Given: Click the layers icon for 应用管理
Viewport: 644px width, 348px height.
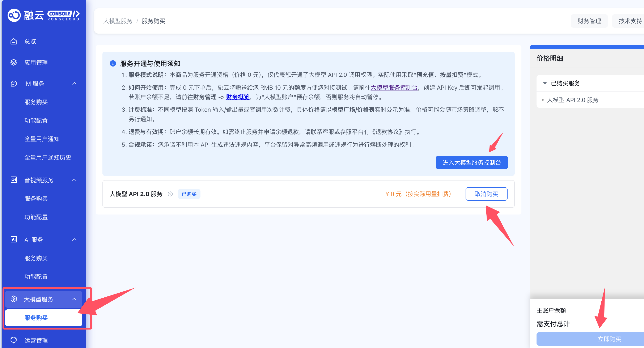Looking at the screenshot, I should [x=14, y=63].
